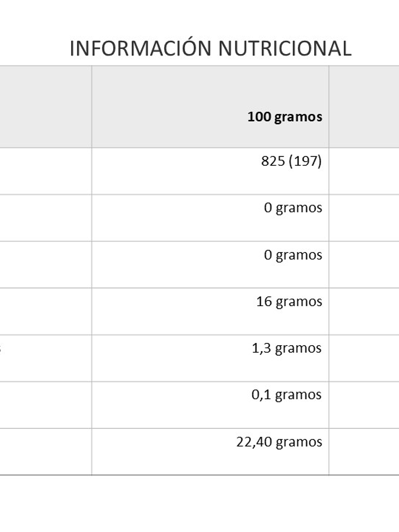
Task: Click the cell left of "825 (197)"
Action: tap(45, 171)
